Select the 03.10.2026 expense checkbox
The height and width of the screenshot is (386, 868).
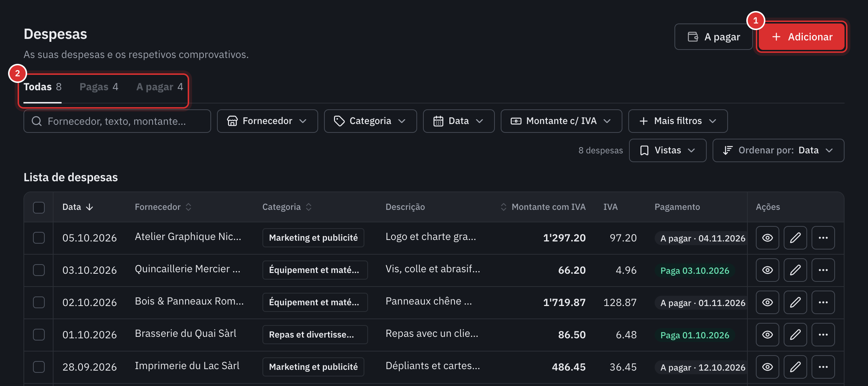[39, 270]
